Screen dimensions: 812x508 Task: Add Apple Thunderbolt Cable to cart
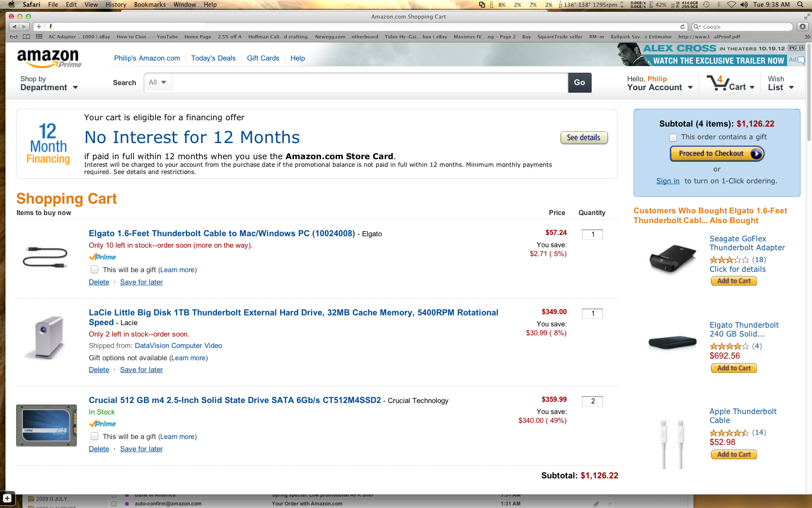click(734, 455)
